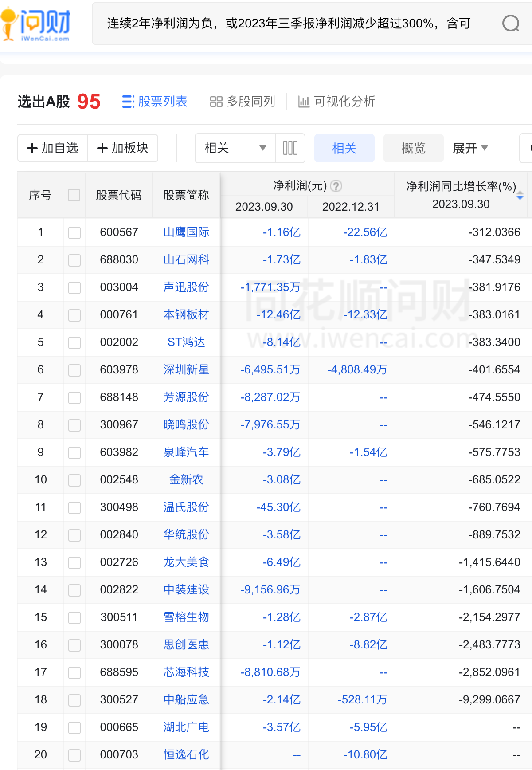The image size is (532, 770).
Task: Open the 中船应急 stock link
Action: [186, 700]
